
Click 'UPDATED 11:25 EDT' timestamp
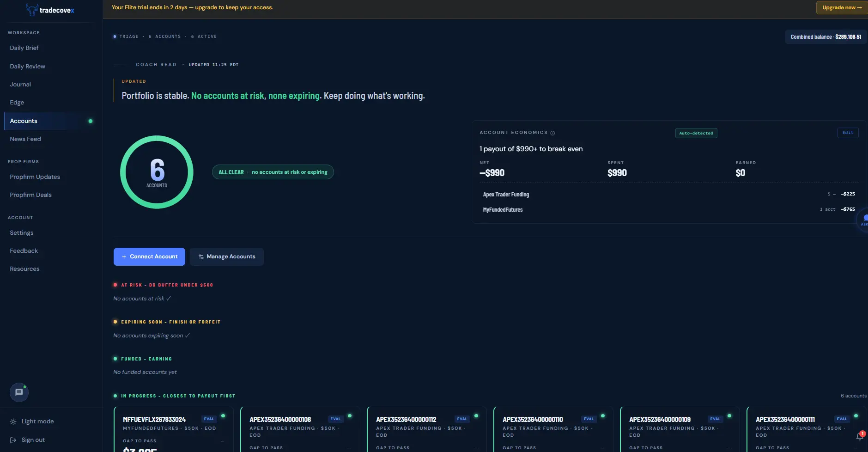(213, 65)
